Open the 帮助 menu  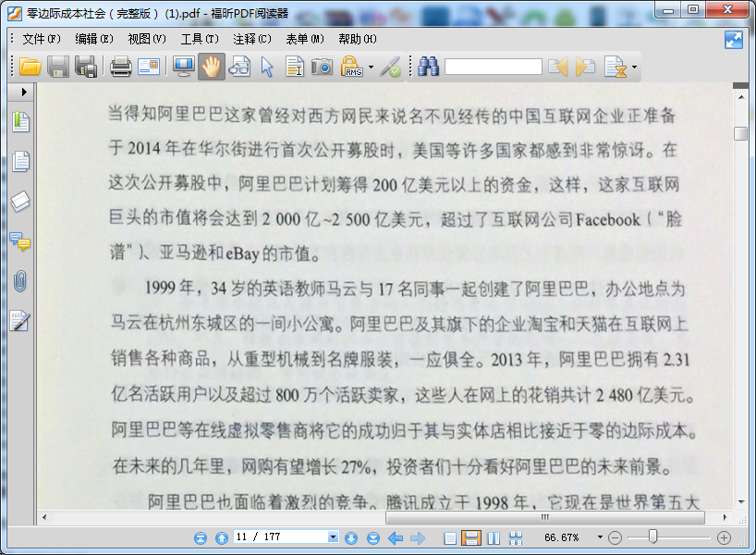358,39
